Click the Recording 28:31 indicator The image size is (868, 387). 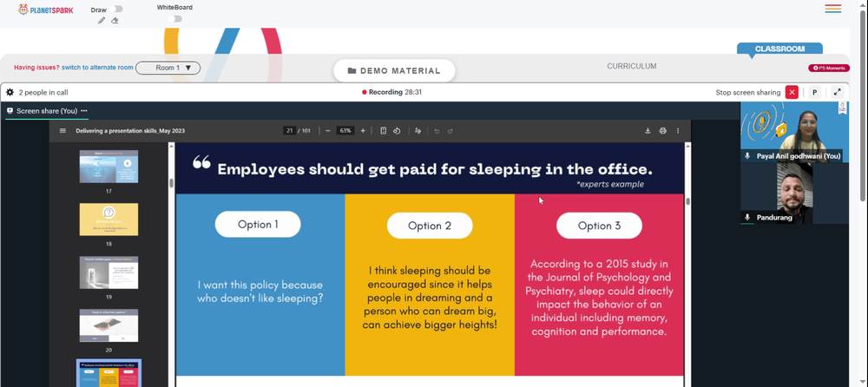tap(392, 93)
